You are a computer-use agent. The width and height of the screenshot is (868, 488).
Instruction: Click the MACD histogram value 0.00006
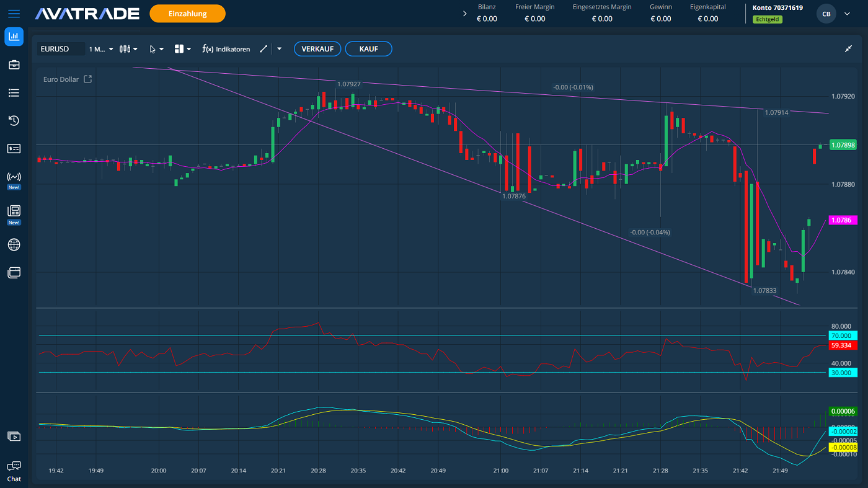click(x=843, y=411)
